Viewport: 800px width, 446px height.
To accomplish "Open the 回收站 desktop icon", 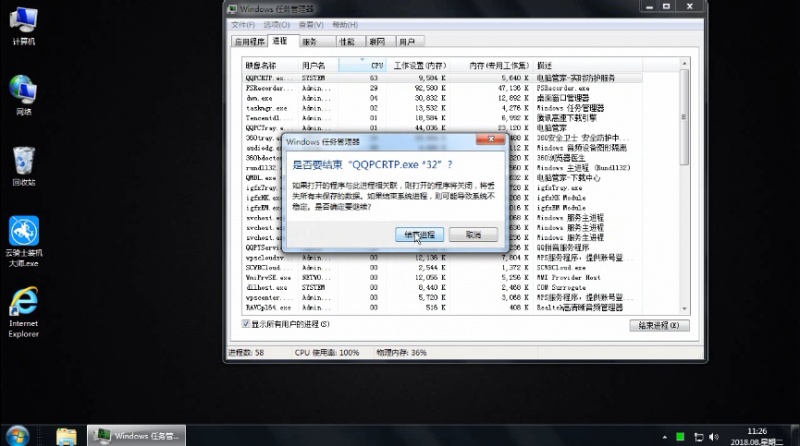I will 23,166.
